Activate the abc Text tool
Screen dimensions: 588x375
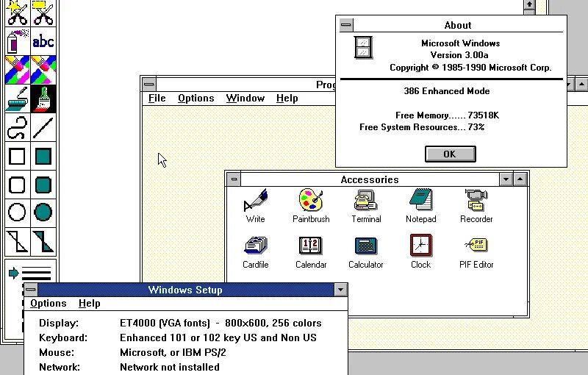pos(43,41)
